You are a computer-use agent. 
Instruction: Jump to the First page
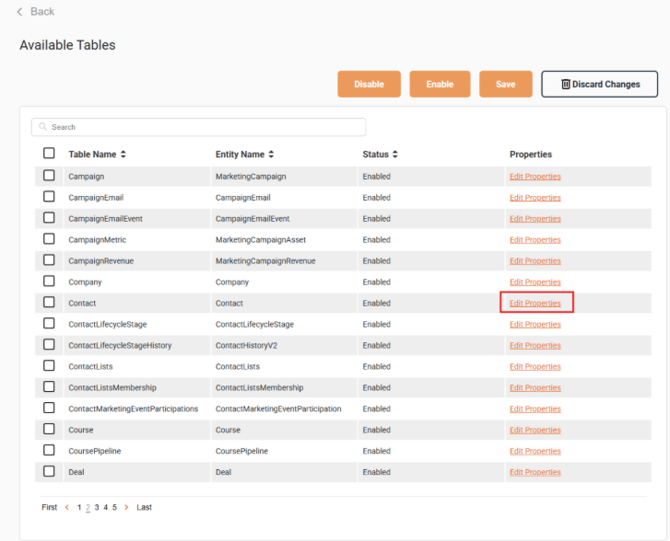[49, 508]
